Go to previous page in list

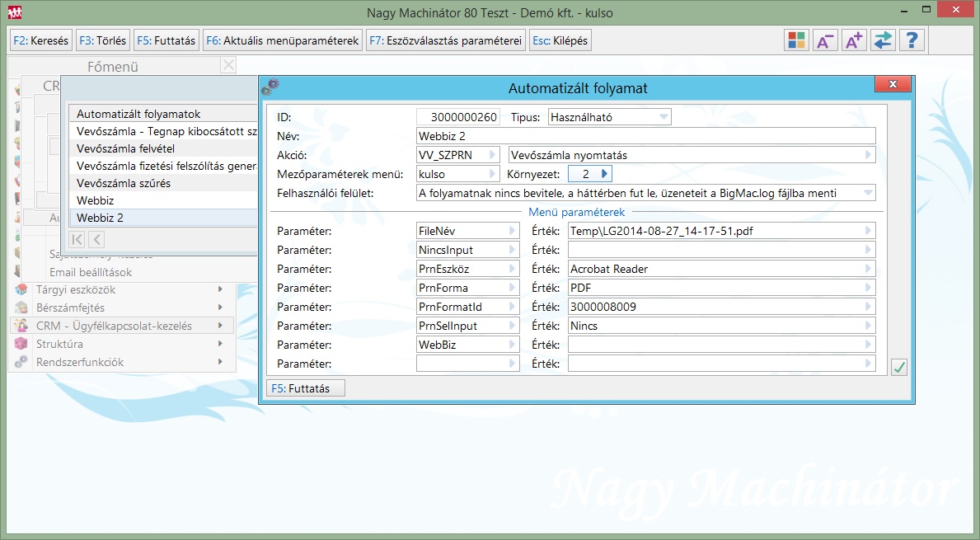pyautogui.click(x=96, y=239)
